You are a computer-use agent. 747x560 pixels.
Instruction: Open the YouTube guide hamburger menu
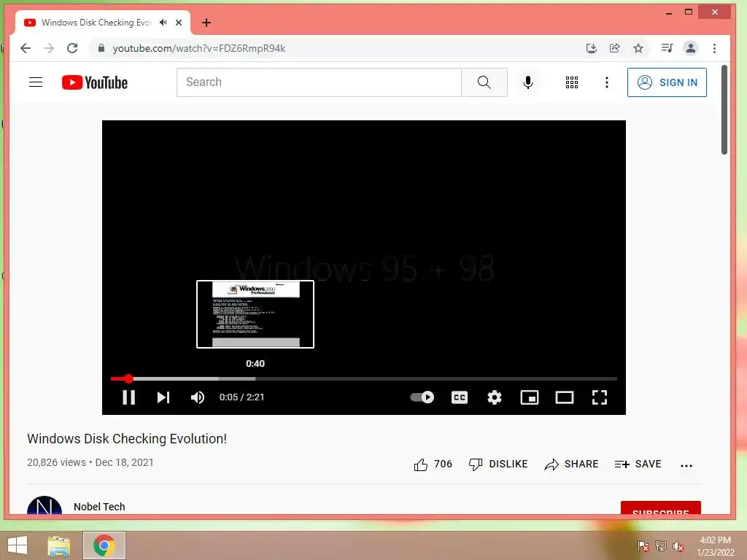(x=36, y=82)
